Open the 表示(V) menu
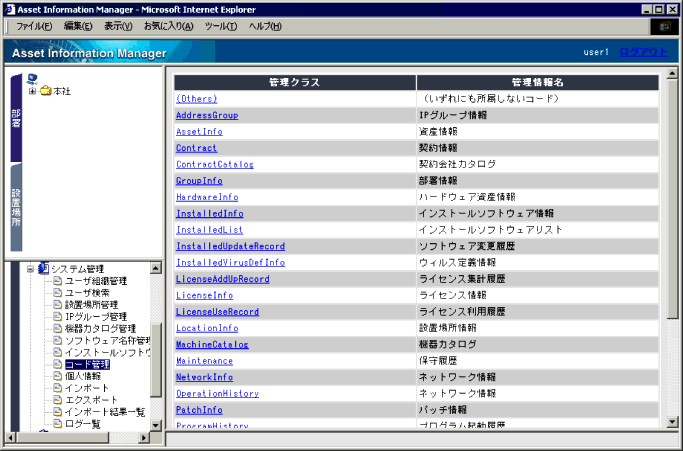Image resolution: width=683 pixels, height=451 pixels. pyautogui.click(x=118, y=27)
